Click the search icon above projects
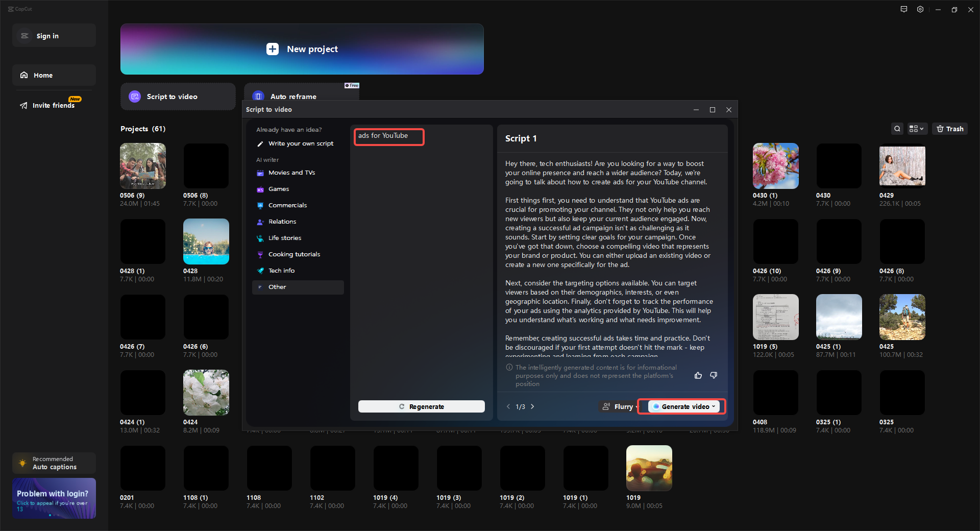The image size is (980, 531). pyautogui.click(x=897, y=129)
